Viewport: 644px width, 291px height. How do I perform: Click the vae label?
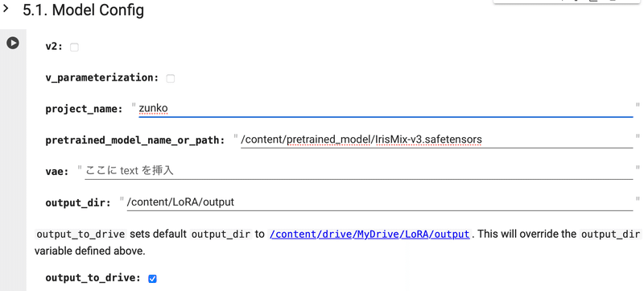pyautogui.click(x=57, y=172)
